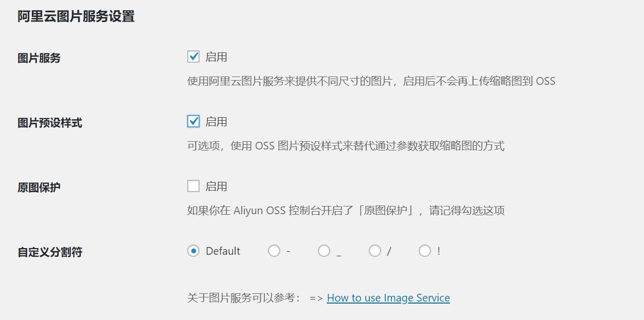Disable the 图片预设样式 checkbox

[193, 121]
